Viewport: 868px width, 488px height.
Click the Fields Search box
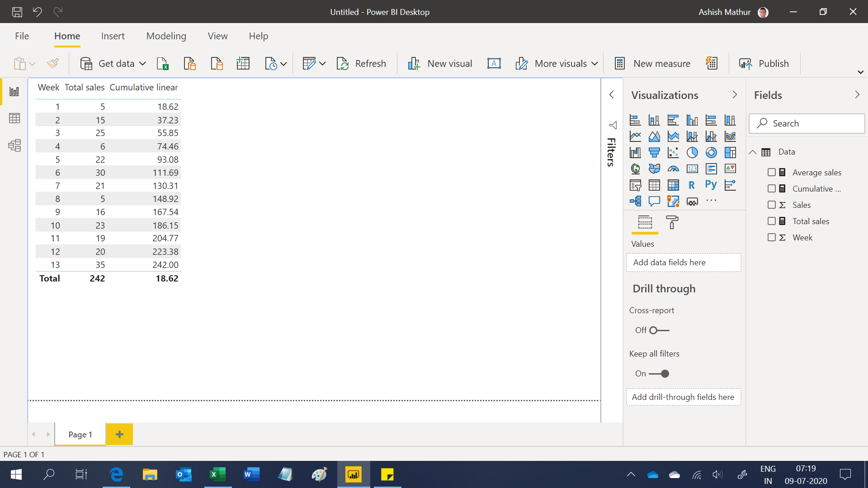[807, 123]
